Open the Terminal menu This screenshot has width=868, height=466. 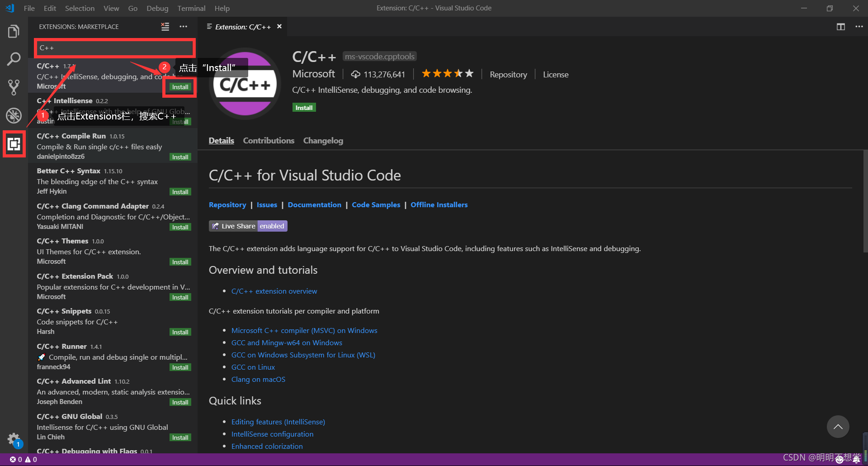coord(191,8)
